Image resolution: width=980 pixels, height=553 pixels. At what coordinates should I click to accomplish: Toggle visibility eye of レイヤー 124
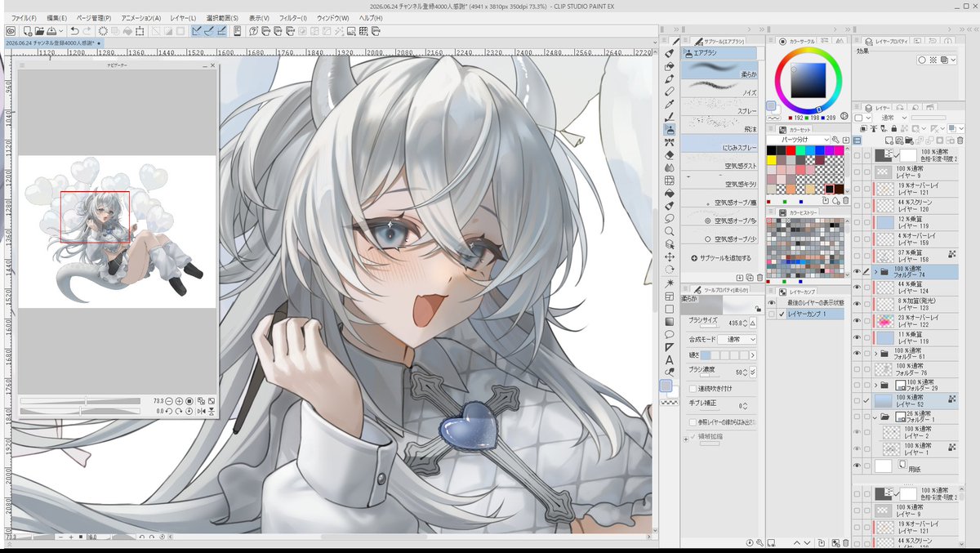point(857,288)
